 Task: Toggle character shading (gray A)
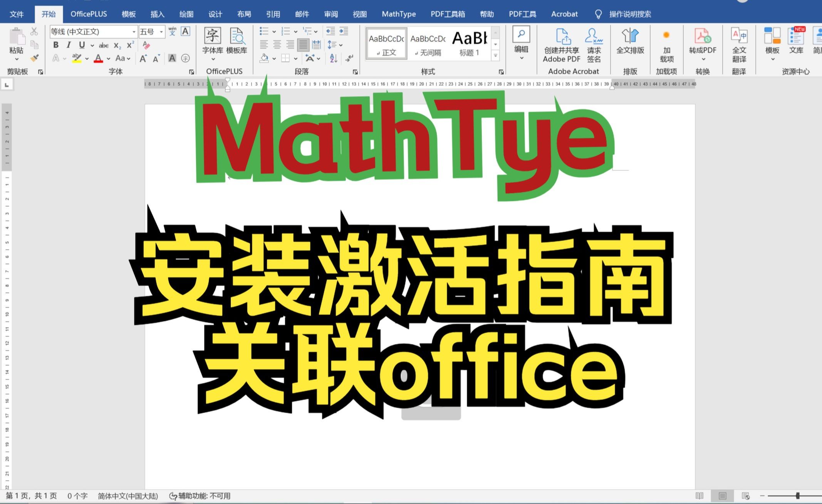pyautogui.click(x=172, y=58)
